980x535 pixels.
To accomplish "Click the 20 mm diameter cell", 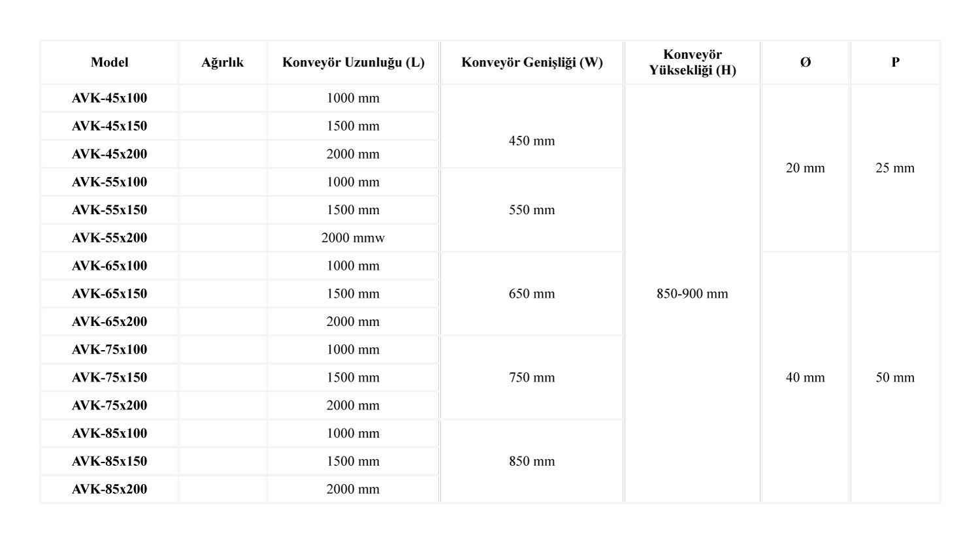I will click(805, 168).
